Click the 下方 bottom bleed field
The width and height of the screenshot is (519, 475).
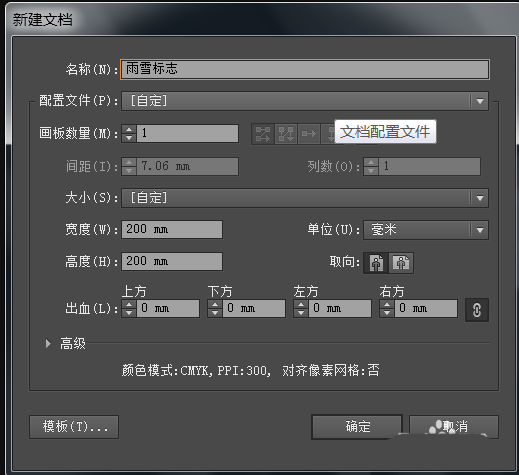click(x=254, y=308)
